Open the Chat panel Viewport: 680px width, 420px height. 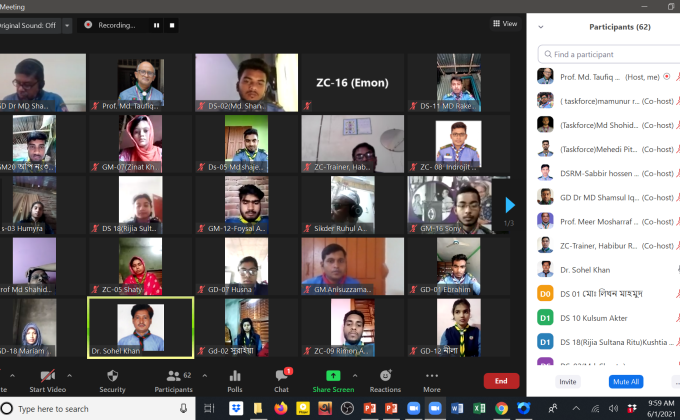pos(282,378)
